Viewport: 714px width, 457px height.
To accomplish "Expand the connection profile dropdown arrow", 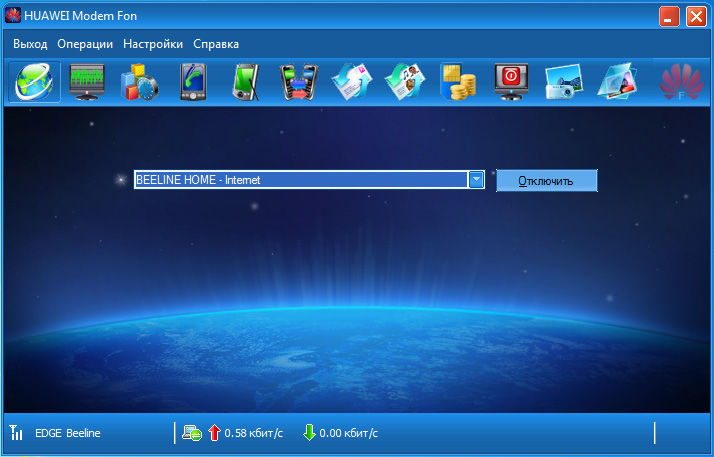I will pyautogui.click(x=476, y=179).
